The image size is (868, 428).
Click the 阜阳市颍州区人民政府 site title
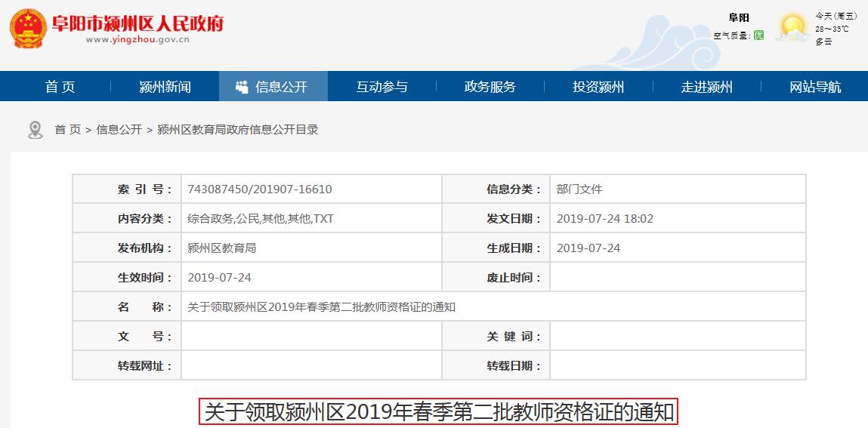[137, 22]
